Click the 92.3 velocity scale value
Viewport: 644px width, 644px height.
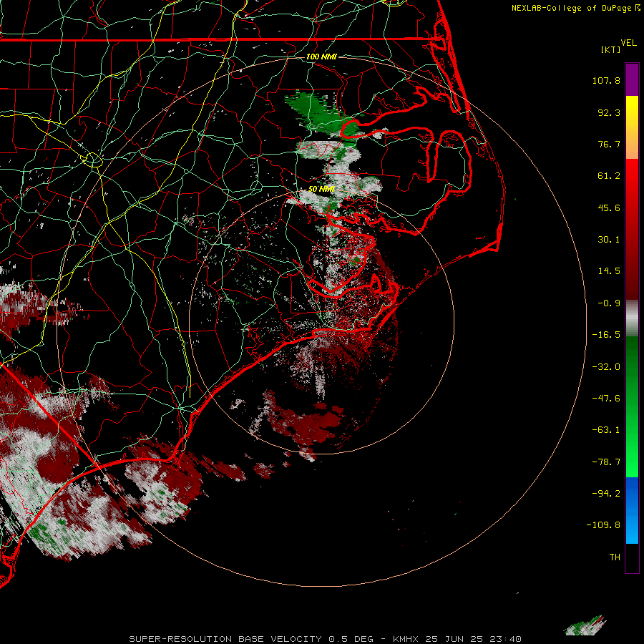[609, 112]
